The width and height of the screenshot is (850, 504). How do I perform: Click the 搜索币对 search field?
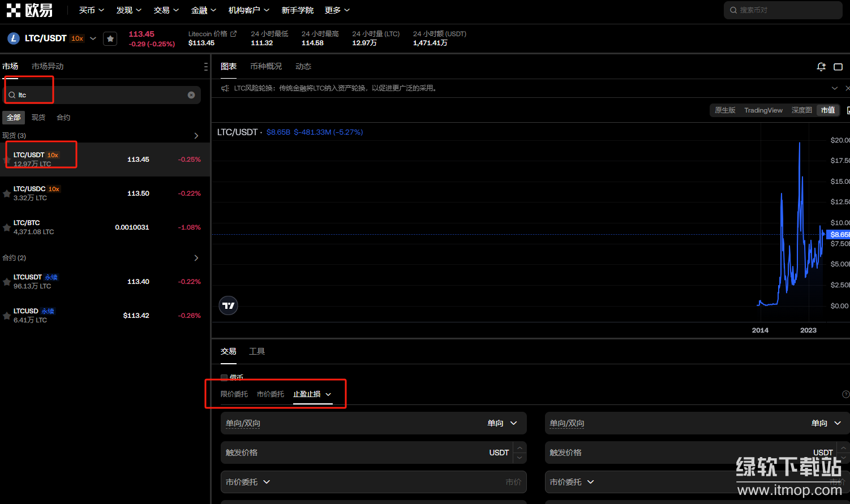tap(787, 10)
